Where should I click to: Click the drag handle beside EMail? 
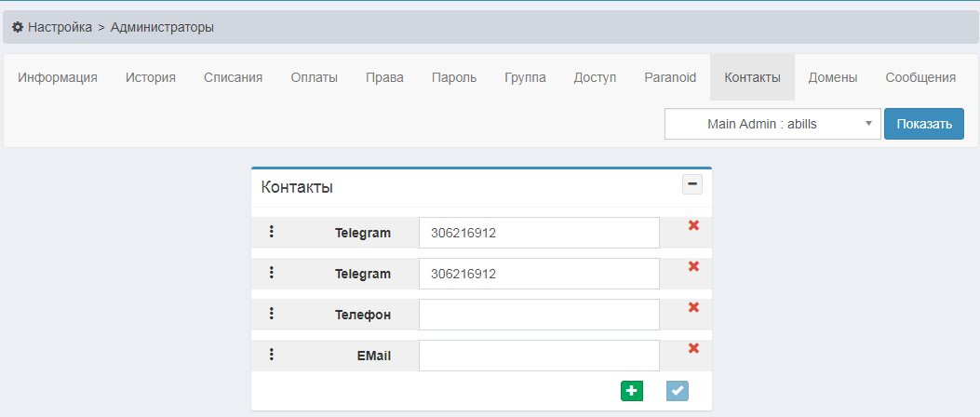click(x=272, y=355)
